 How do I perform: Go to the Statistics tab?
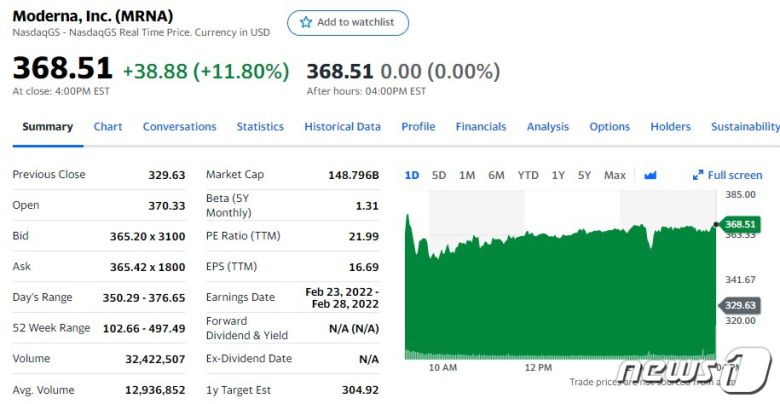click(x=260, y=127)
